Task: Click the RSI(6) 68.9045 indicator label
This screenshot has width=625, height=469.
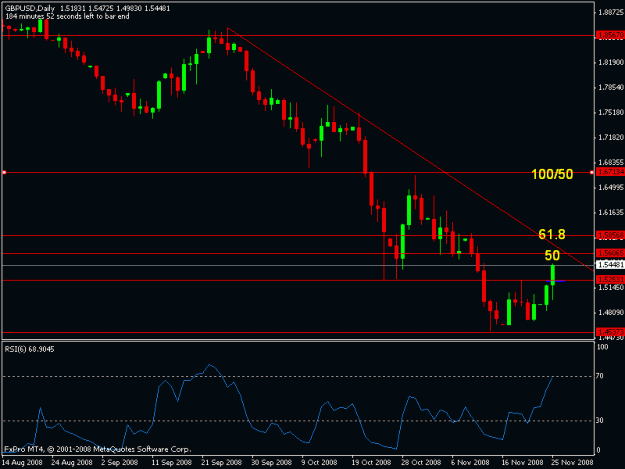Action: point(29,349)
